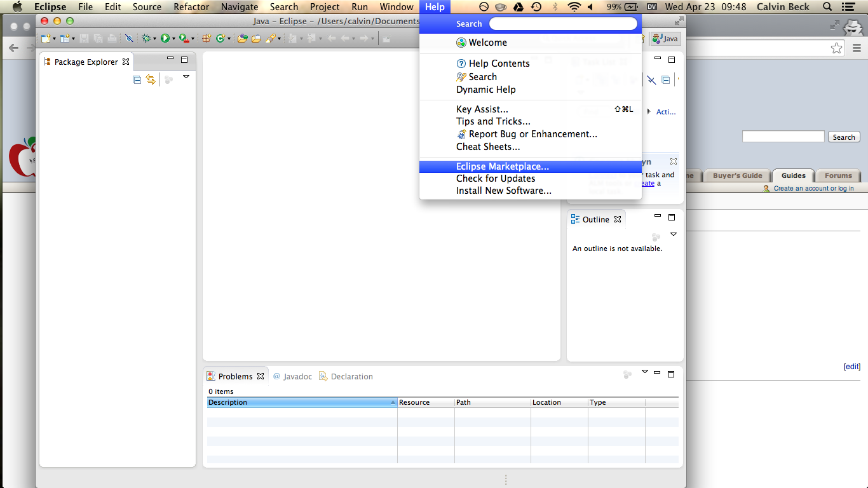Open the Problems view menu triangle
The height and width of the screenshot is (488, 868).
645,372
